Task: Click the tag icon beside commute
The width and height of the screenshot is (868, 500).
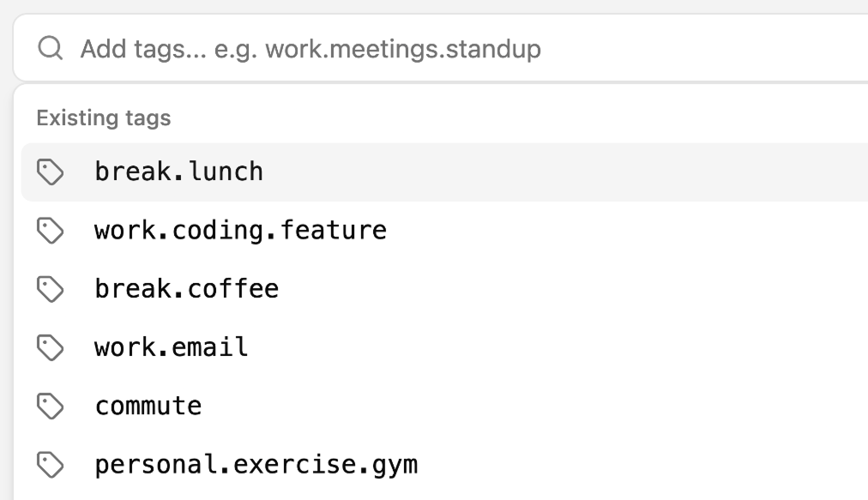Action: (51, 406)
